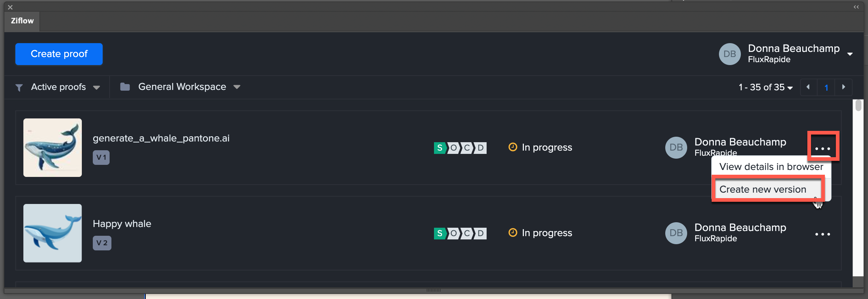Go to the next page of proofs

pos(844,87)
